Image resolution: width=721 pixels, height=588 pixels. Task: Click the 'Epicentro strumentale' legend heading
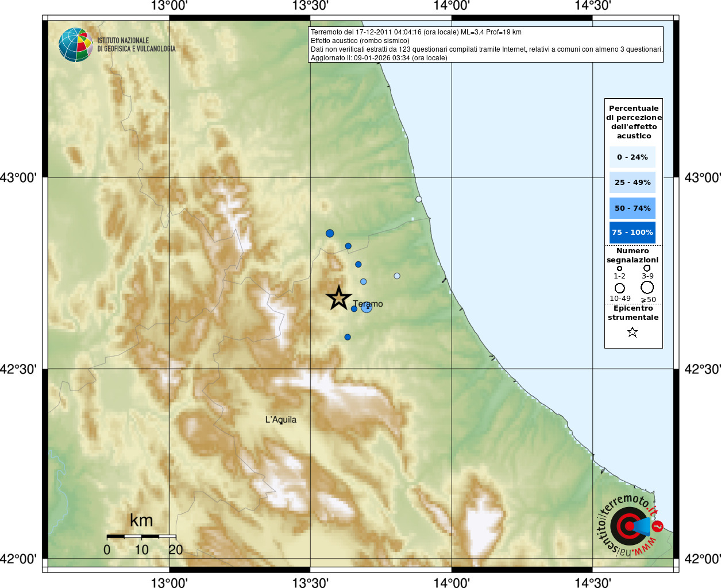tap(633, 313)
